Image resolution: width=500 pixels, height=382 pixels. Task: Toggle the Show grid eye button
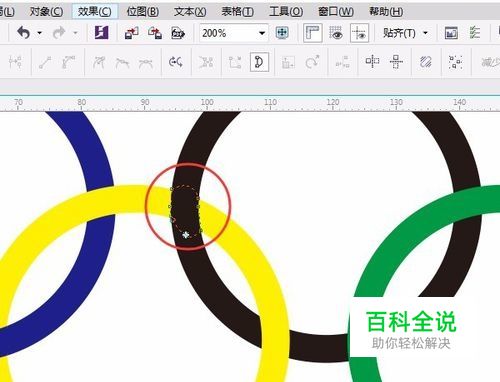click(x=336, y=33)
